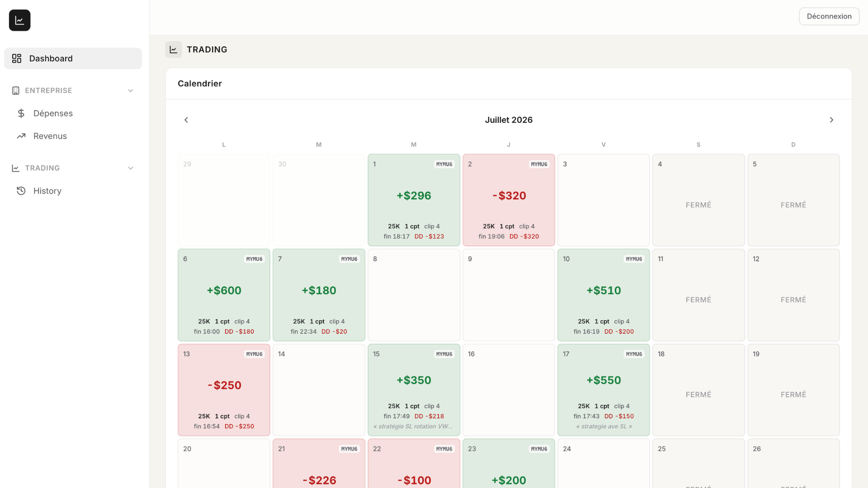The height and width of the screenshot is (488, 868).
Task: Click the Déconnexion button
Action: 829,16
